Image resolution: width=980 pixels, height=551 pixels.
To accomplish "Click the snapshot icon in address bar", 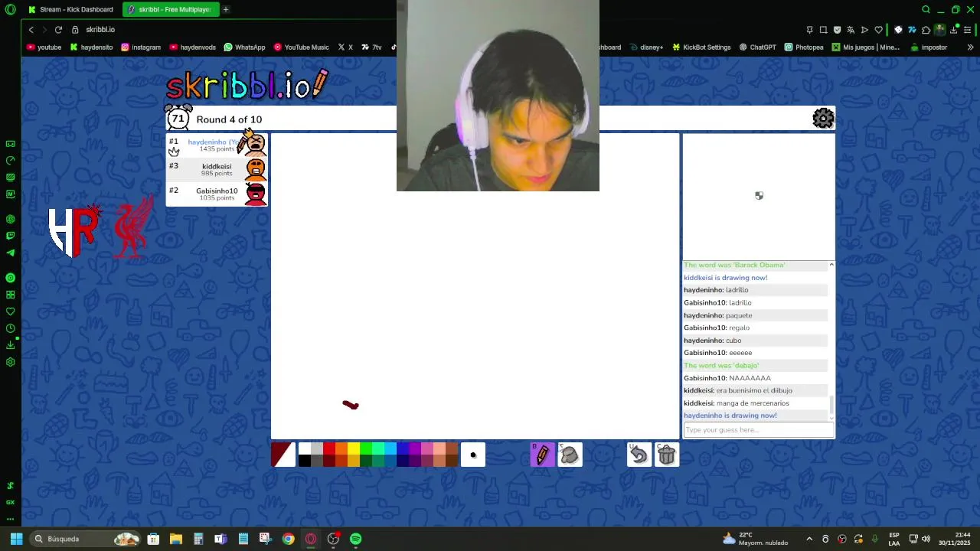I will [823, 30].
